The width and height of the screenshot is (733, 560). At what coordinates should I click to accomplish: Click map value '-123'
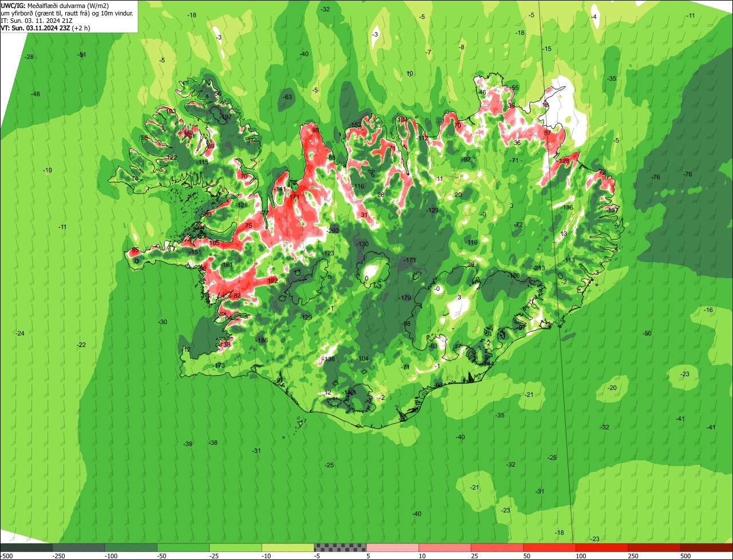tap(328, 254)
